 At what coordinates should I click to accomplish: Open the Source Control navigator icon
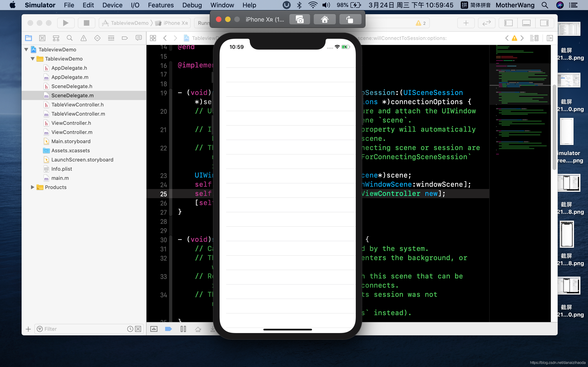point(42,38)
